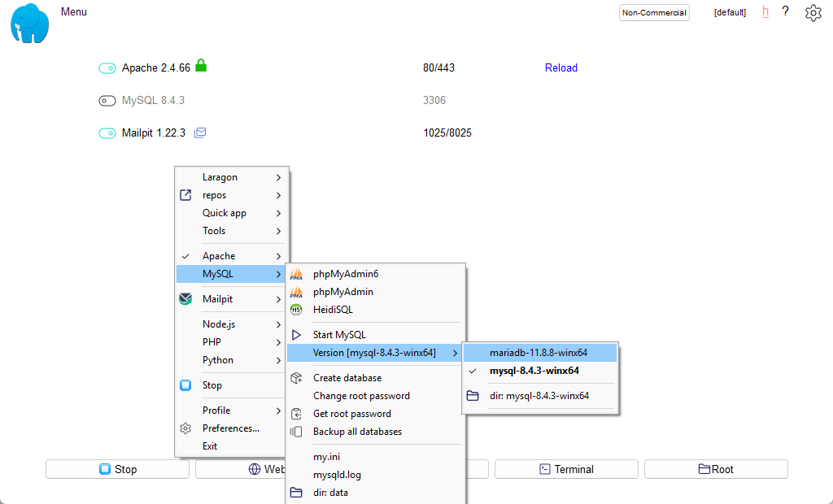Click the phpMyAdmin6 PMA icon

[296, 274]
